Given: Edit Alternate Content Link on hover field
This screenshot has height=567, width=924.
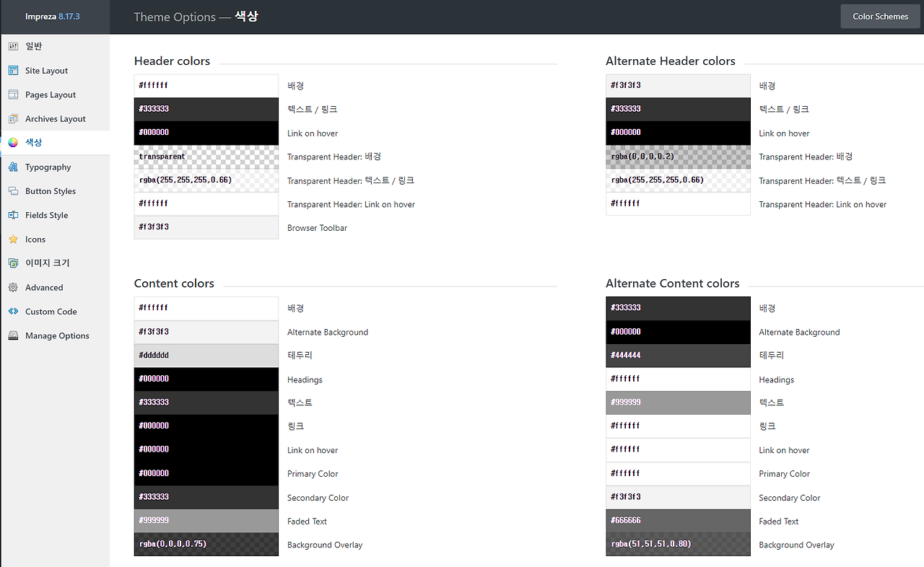Looking at the screenshot, I should coord(678,449).
